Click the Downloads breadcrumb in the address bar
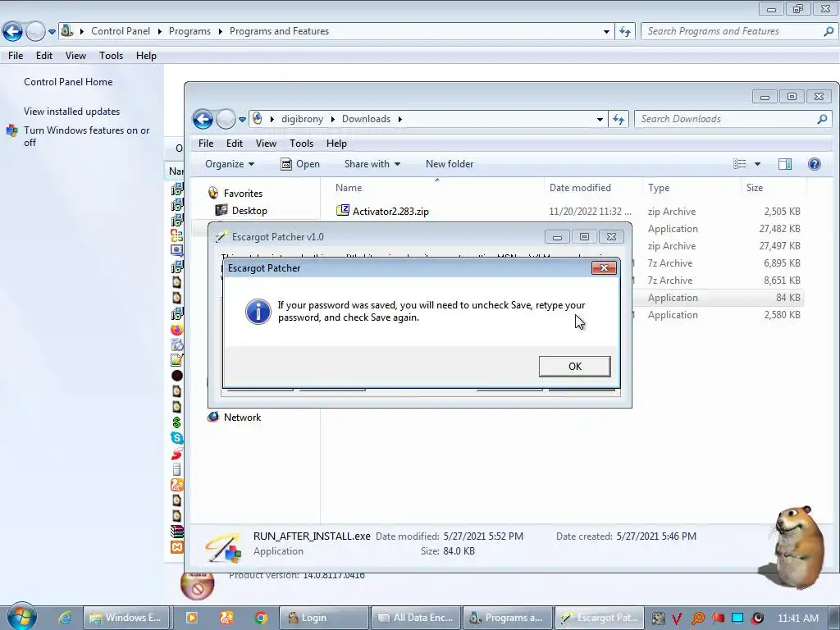Image resolution: width=840 pixels, height=630 pixels. pyautogui.click(x=366, y=119)
